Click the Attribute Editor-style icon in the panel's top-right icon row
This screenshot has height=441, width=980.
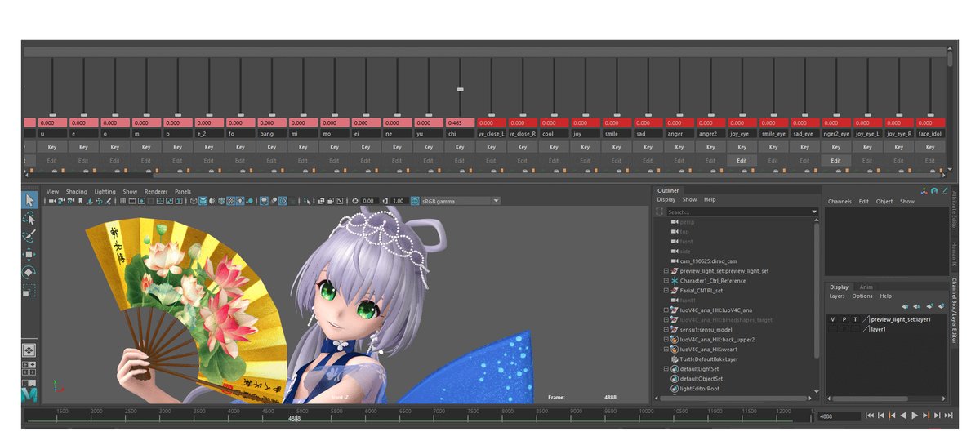pyautogui.click(x=934, y=190)
